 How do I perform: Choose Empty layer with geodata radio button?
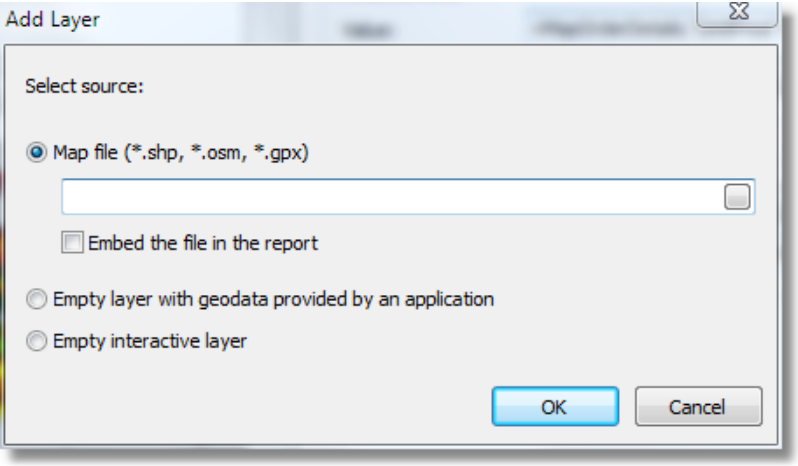[x=37, y=299]
